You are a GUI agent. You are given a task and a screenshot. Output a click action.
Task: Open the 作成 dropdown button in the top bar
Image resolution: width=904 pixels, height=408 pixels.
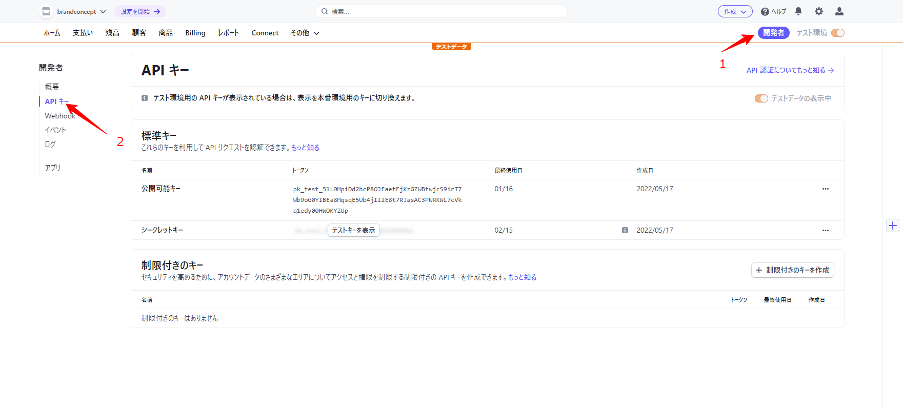click(x=735, y=12)
